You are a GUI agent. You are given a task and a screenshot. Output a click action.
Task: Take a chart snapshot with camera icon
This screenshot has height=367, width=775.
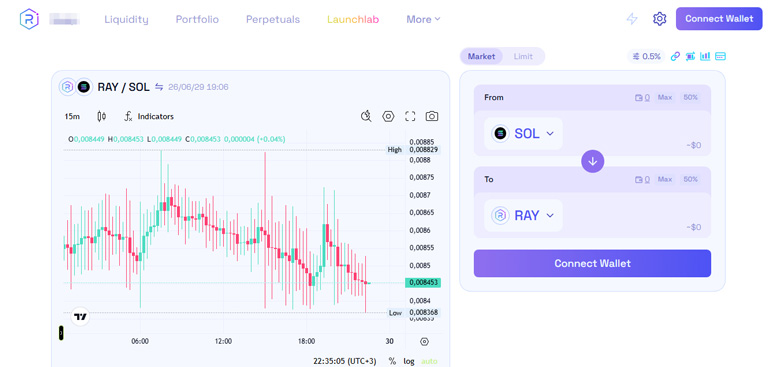[431, 117]
